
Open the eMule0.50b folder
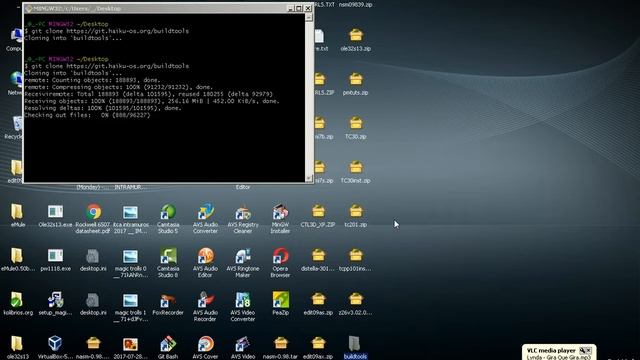pyautogui.click(x=17, y=259)
